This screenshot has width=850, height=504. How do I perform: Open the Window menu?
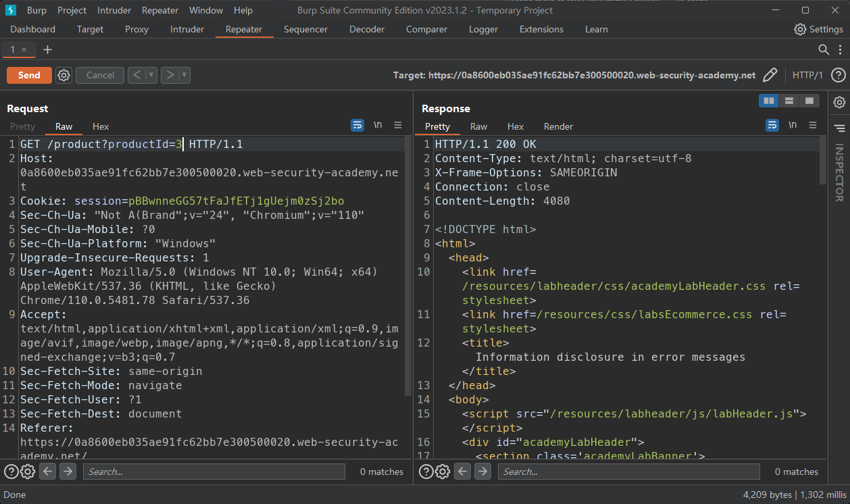[x=206, y=10]
